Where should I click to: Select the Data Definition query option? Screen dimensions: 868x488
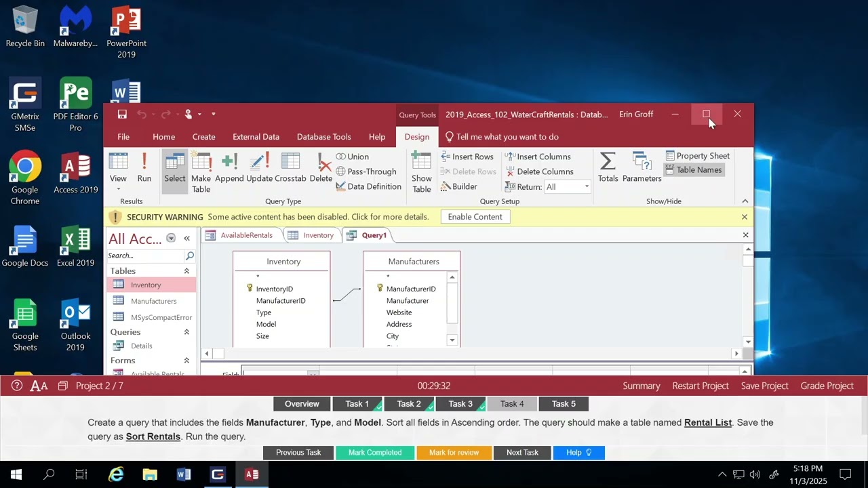click(369, 186)
